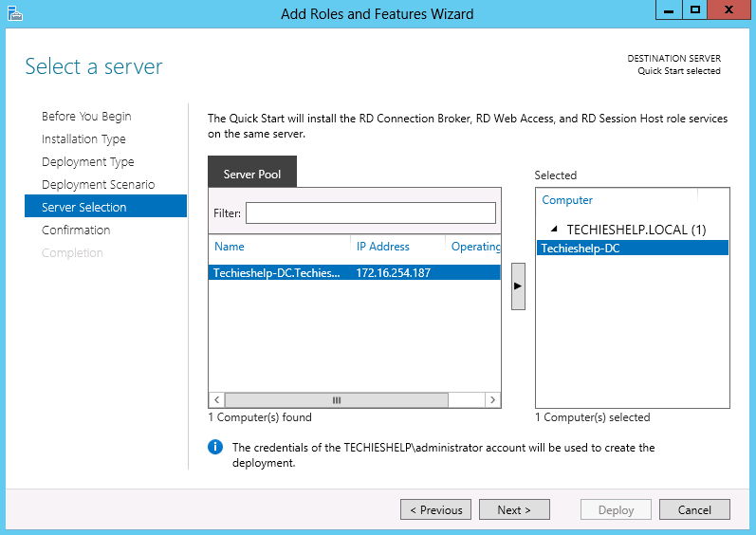The height and width of the screenshot is (535, 756).
Task: Open the Deployment Type step
Action: click(x=88, y=162)
